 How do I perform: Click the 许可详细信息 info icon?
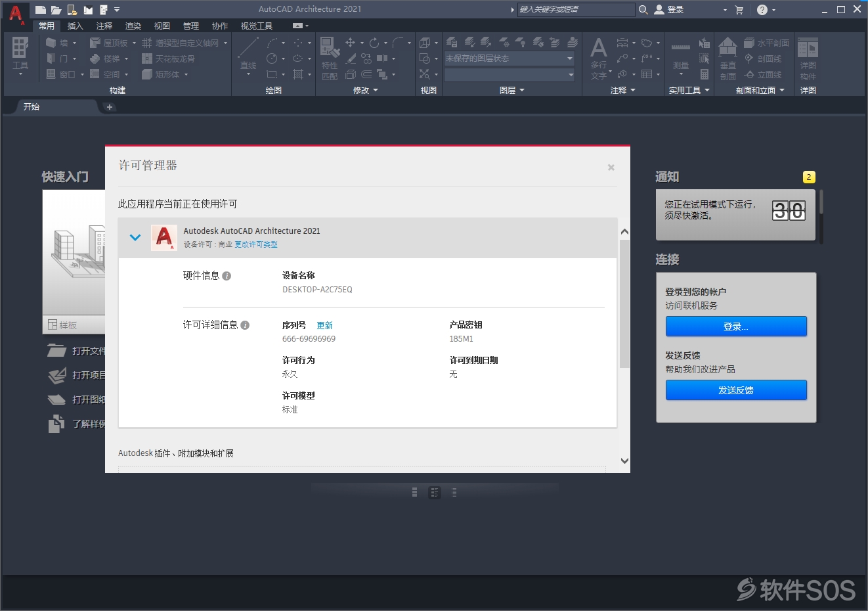(x=245, y=325)
